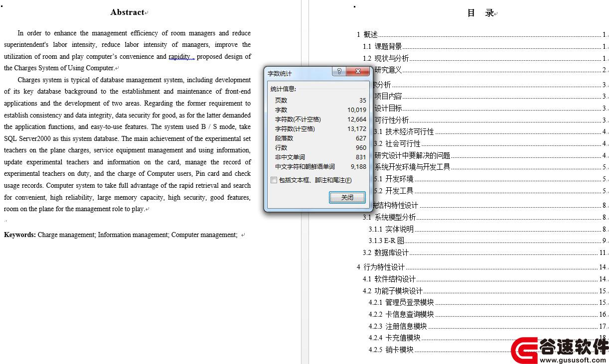Viewport: 609px width, 364px height.
Task: Click the 中文字符和朝鲜语单词 row
Action: point(320,166)
